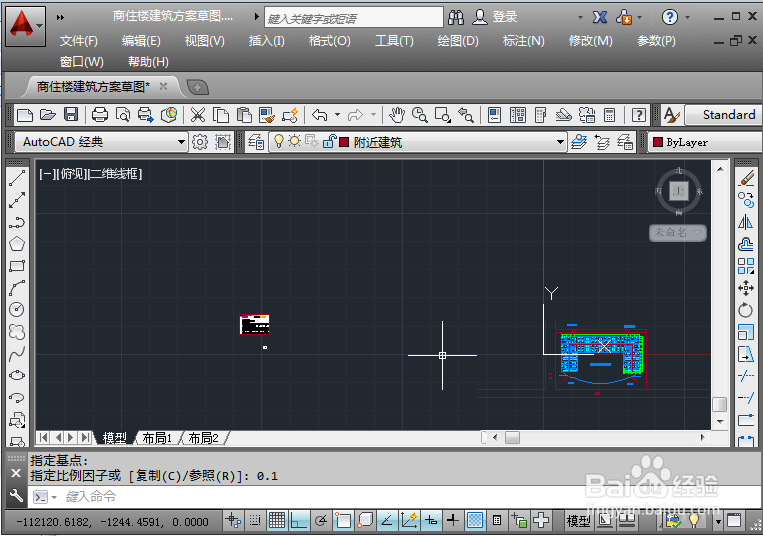Select the Revision Cloud tool

pos(17,332)
